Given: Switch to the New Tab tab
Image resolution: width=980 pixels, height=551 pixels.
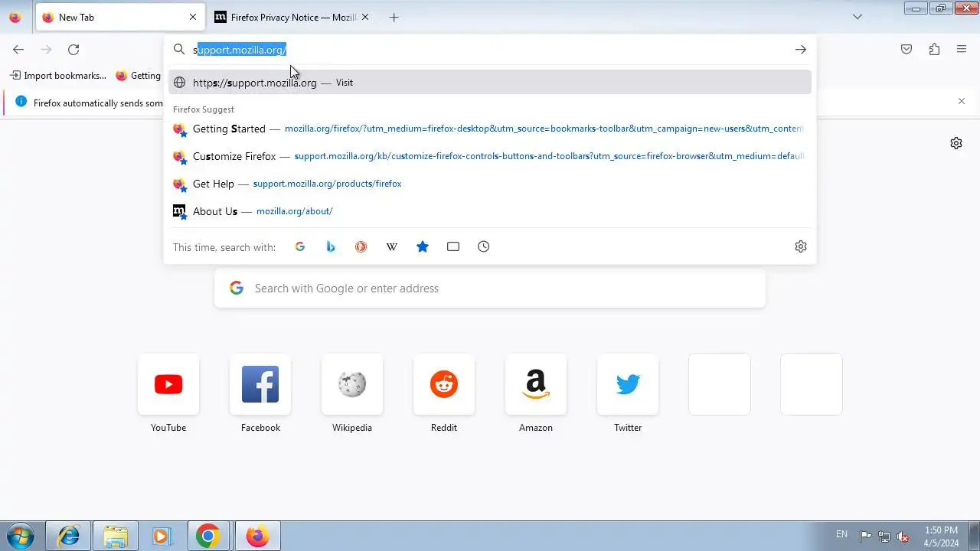Looking at the screenshot, I should click(x=120, y=17).
